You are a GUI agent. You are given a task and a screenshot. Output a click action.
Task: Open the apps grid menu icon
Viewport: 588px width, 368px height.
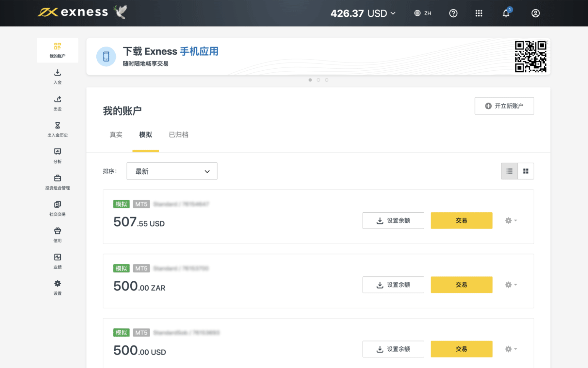click(479, 13)
